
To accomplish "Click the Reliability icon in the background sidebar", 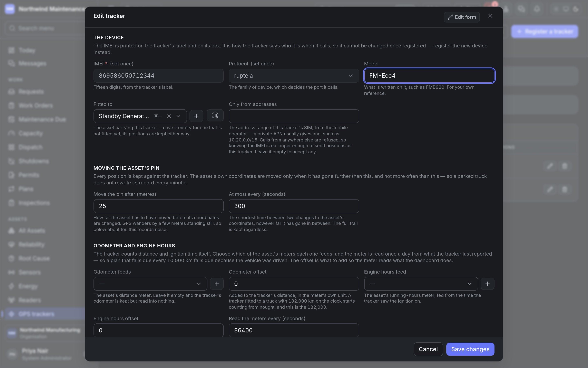I will click(x=11, y=245).
